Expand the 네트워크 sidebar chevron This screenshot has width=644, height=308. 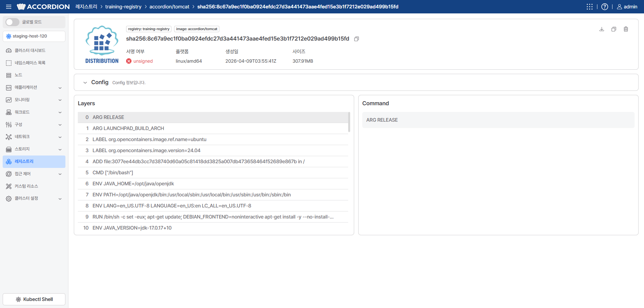pos(60,137)
